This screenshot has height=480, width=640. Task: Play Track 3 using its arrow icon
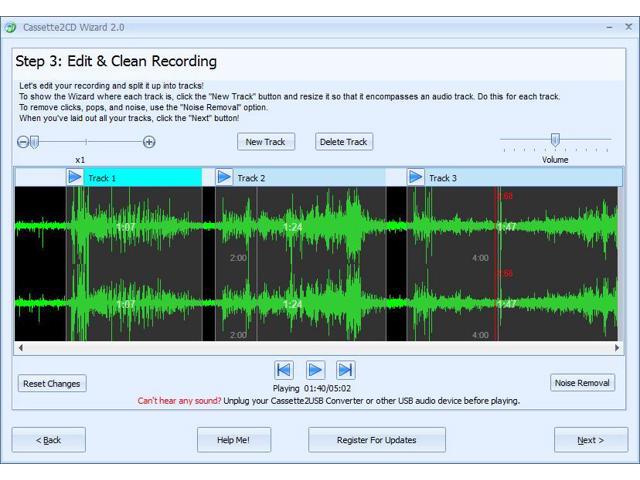click(x=416, y=178)
